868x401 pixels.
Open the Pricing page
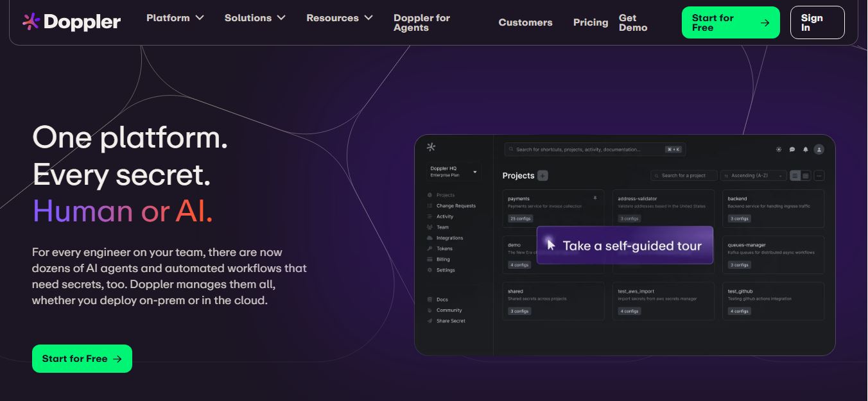click(x=591, y=22)
